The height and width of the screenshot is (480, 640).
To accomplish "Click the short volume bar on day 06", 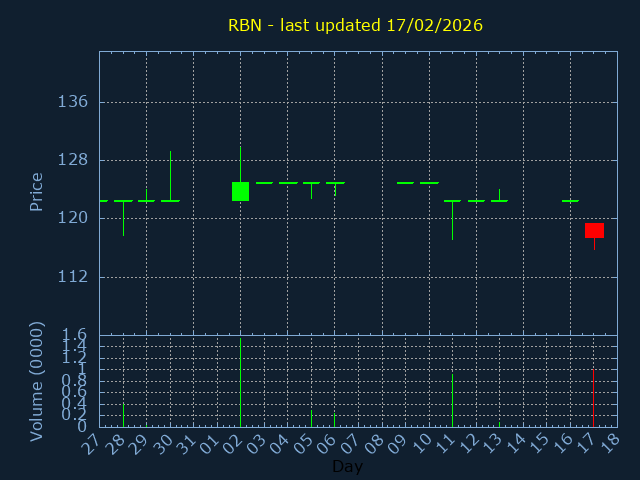I will (x=334, y=419).
